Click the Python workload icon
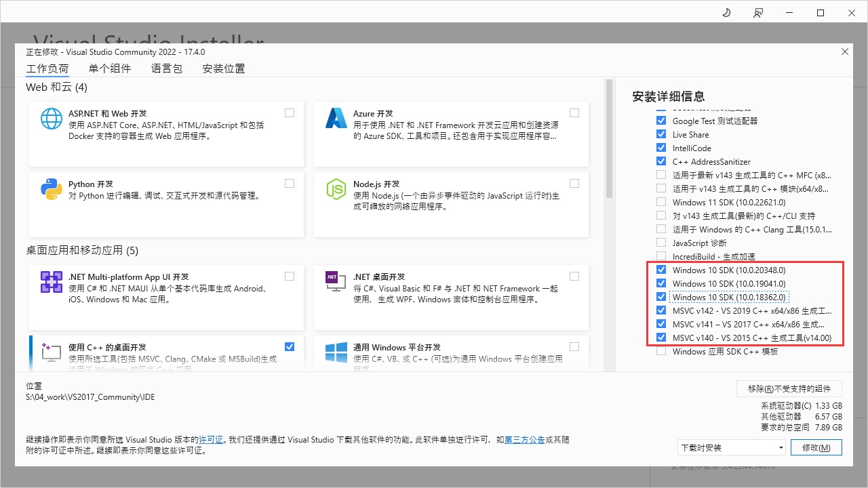This screenshot has height=488, width=868. (x=52, y=189)
